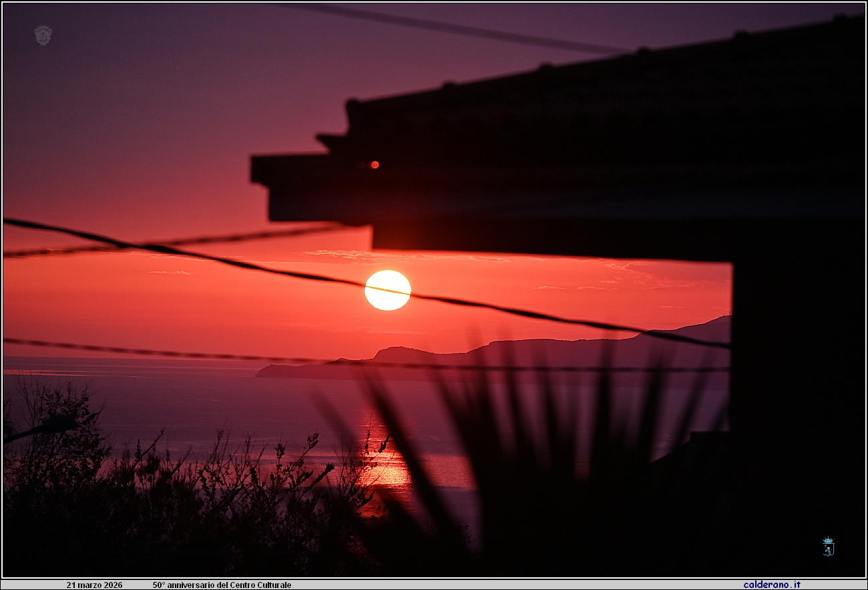Click the setting sun
868x590 pixels.
point(387,290)
